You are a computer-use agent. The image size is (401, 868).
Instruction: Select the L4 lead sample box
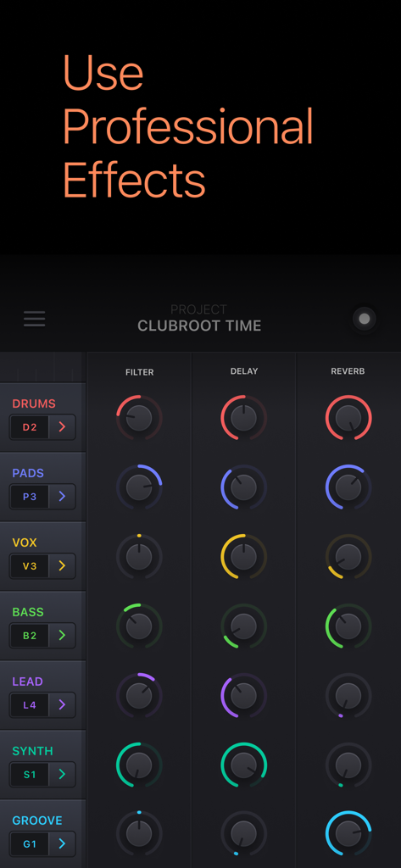[30, 704]
